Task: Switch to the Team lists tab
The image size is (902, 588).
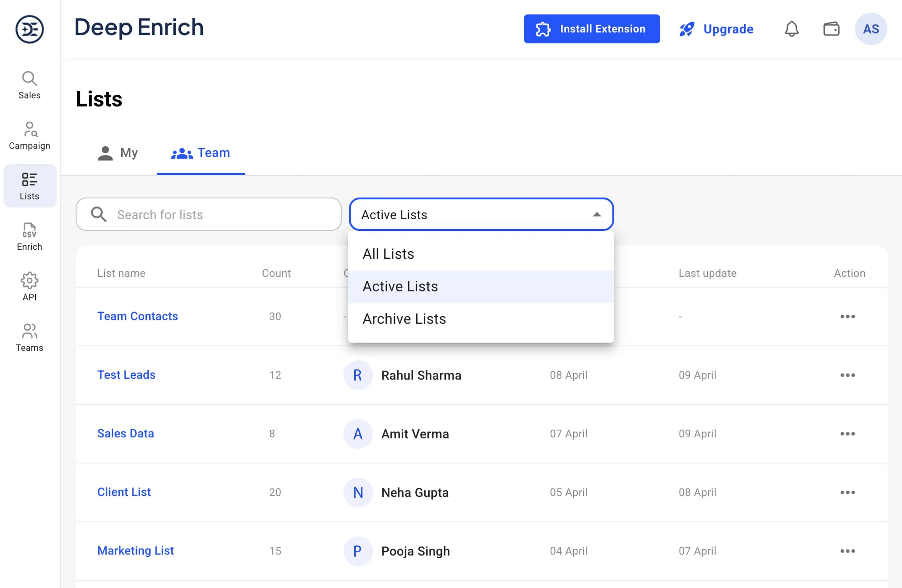Action: pyautogui.click(x=201, y=153)
